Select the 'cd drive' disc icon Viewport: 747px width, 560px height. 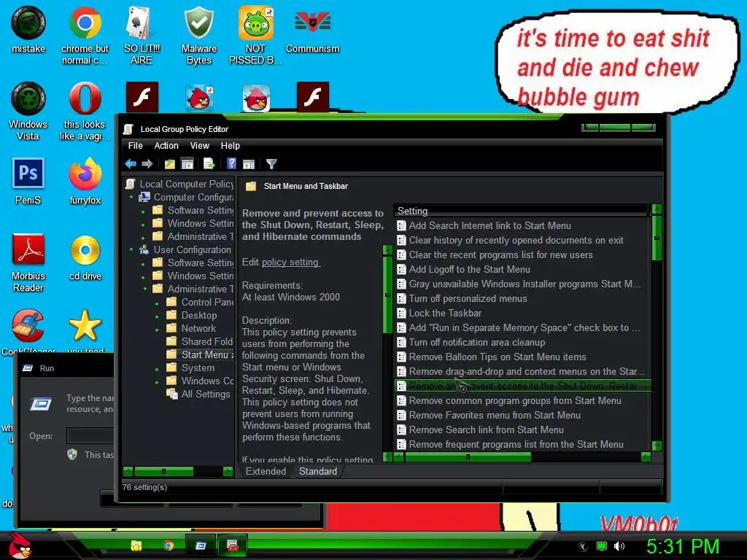coord(85,257)
